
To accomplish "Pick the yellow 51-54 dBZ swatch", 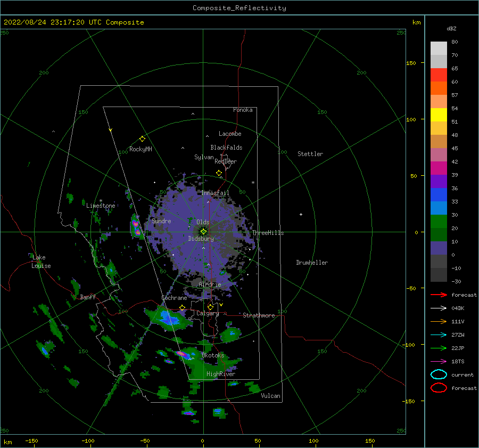I will (439, 115).
